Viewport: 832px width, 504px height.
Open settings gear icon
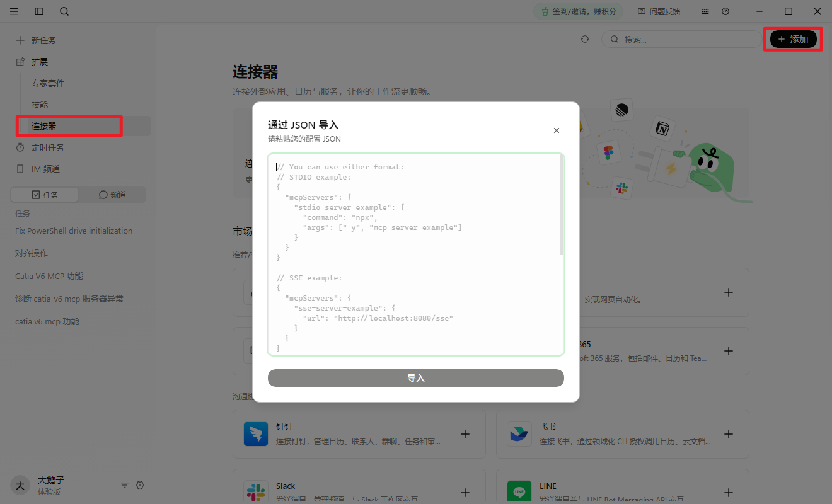[140, 485]
